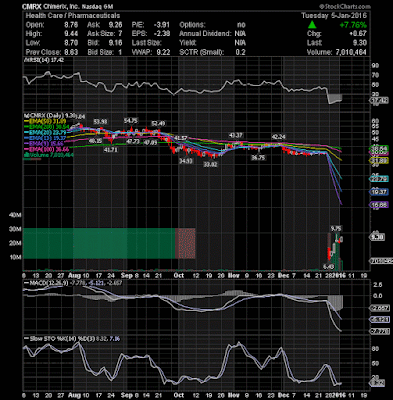Screen dimensions: 393x400
Task: Click the 9.30 last price tag on right axis
Action: 378,237
